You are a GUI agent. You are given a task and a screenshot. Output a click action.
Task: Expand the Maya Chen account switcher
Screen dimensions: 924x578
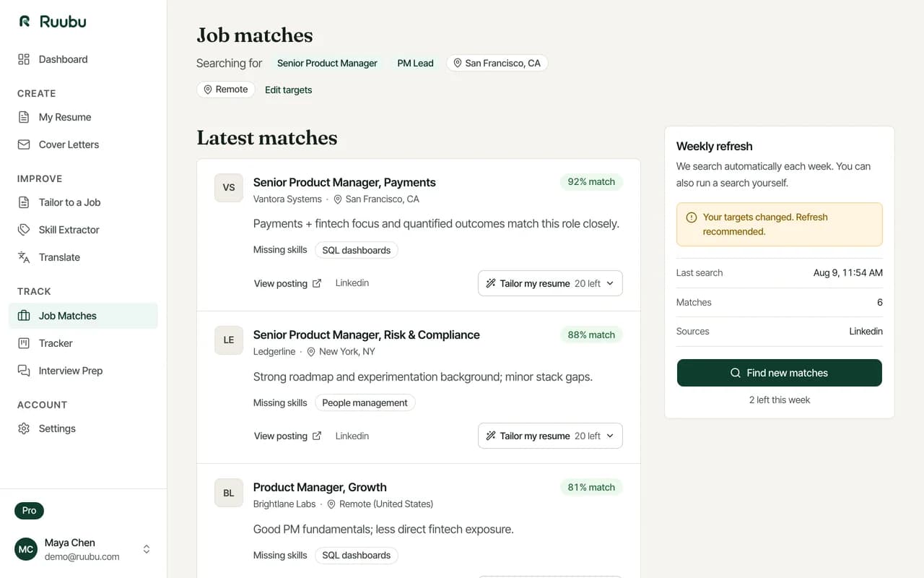point(147,549)
